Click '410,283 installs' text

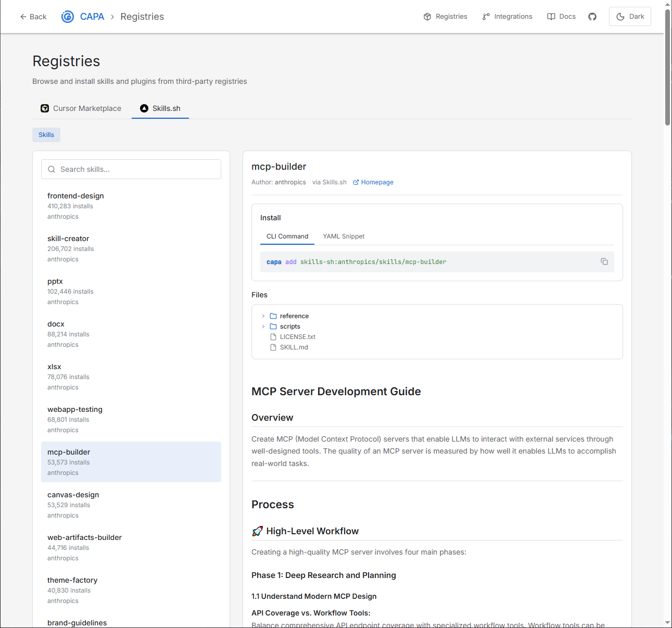click(70, 206)
